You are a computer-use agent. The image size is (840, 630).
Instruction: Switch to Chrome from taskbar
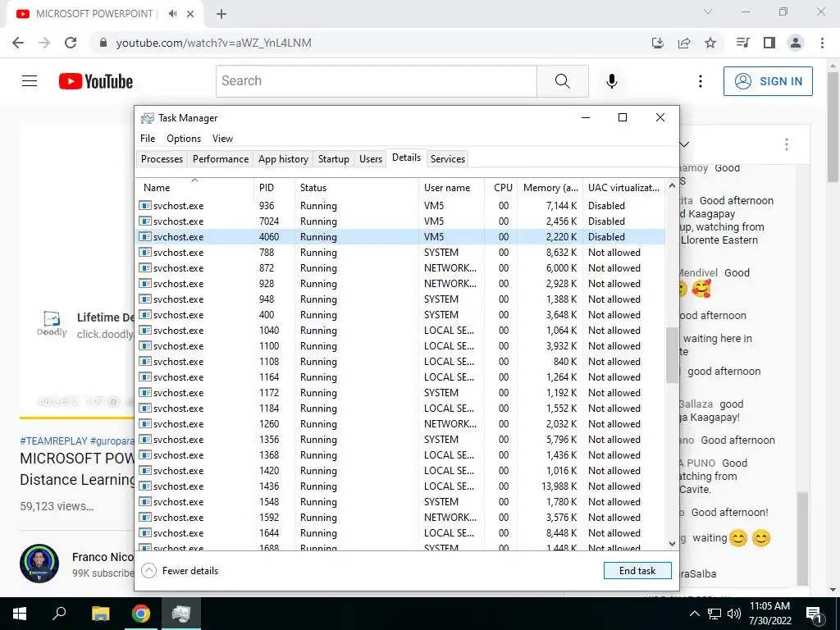click(141, 614)
